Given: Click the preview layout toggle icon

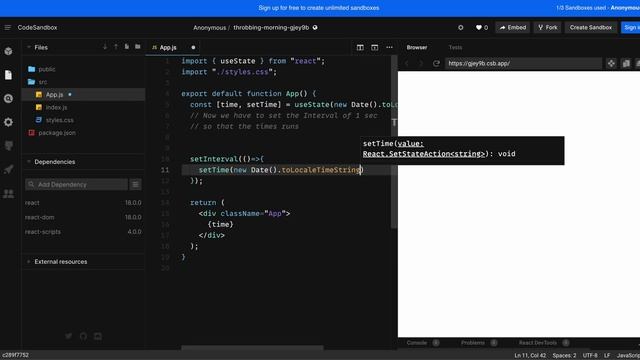Looking at the screenshot, I should (x=375, y=47).
